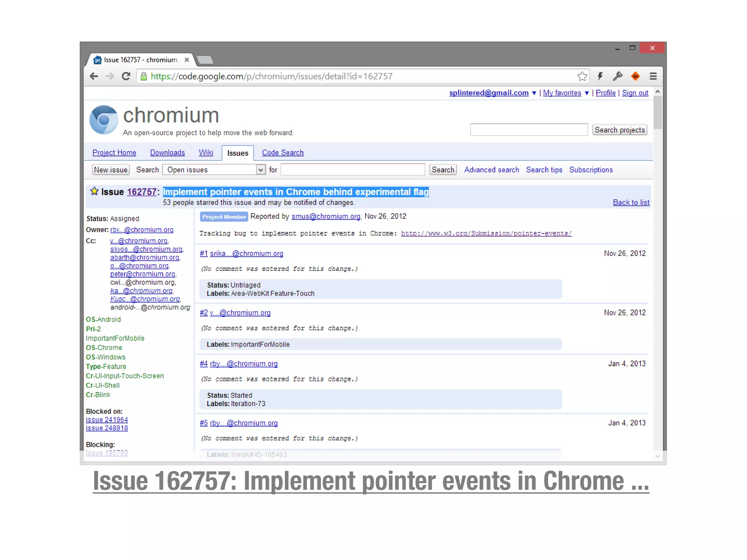Click the wrench extension icon
Image resolution: width=747 pixels, height=560 pixels.
pyautogui.click(x=618, y=76)
